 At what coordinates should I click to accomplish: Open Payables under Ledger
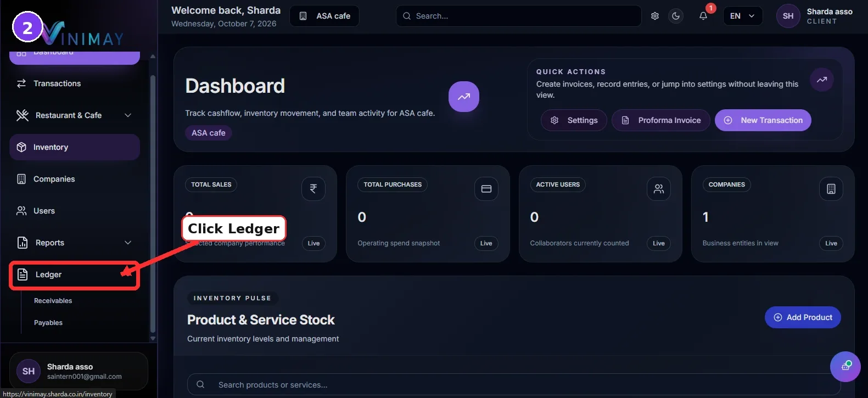coord(48,323)
